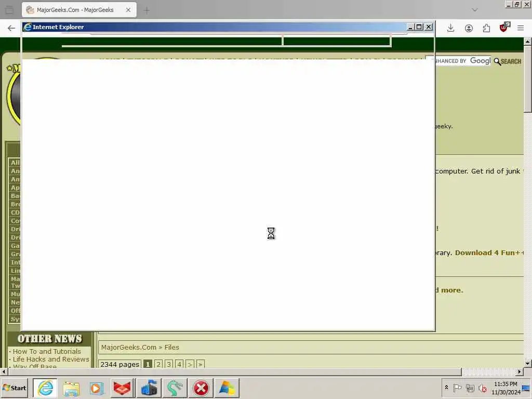Image resolution: width=532 pixels, height=399 pixels.
Task: Click the green dragon taskbar icon
Action: [x=175, y=388]
